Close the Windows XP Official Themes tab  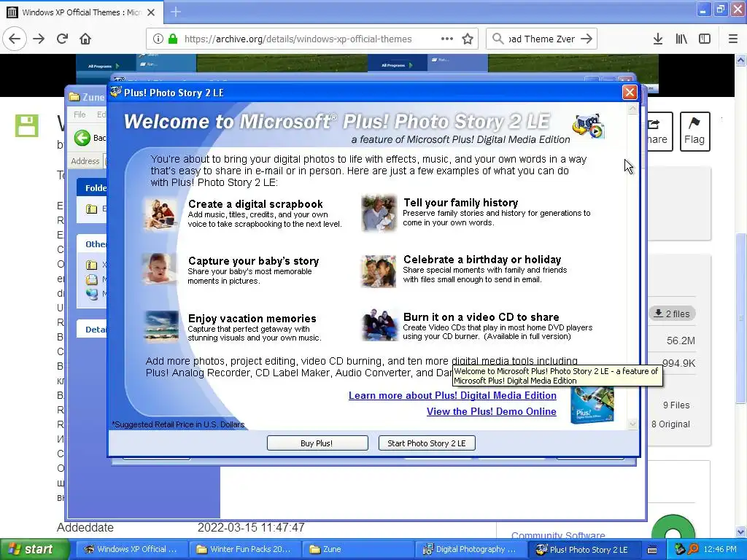151,12
